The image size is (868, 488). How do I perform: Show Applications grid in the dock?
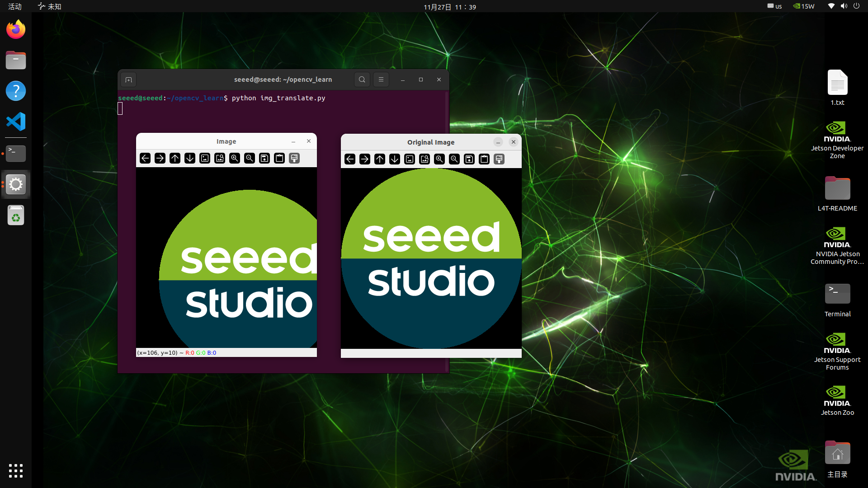coord(16,471)
